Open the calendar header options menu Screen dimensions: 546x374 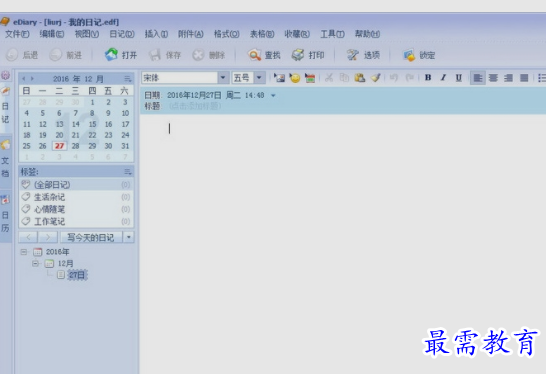128,79
